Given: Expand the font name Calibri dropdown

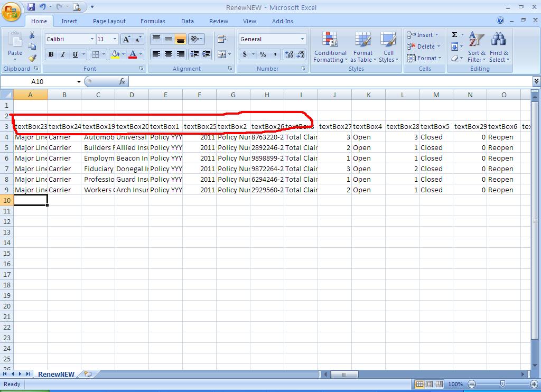Looking at the screenshot, I should (92, 39).
